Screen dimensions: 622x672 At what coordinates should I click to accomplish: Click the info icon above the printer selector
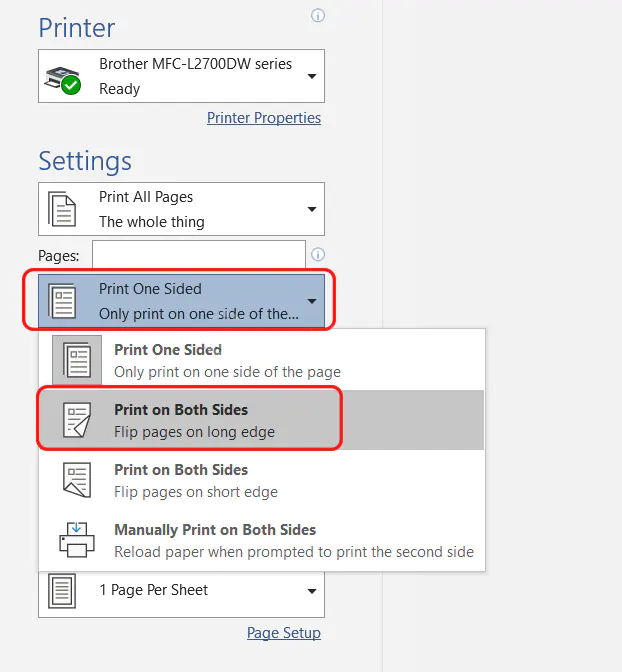318,16
